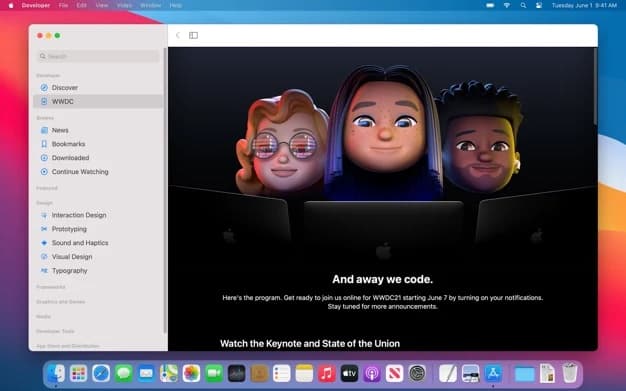Toggle the sidebar with the toolbar button
Viewport: 626px width, 391px height.
point(193,35)
